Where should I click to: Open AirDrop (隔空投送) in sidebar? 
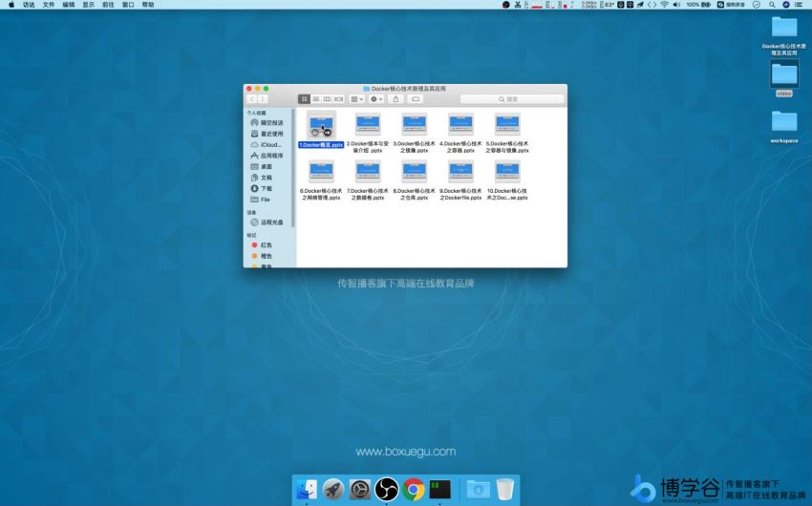[x=267, y=122]
